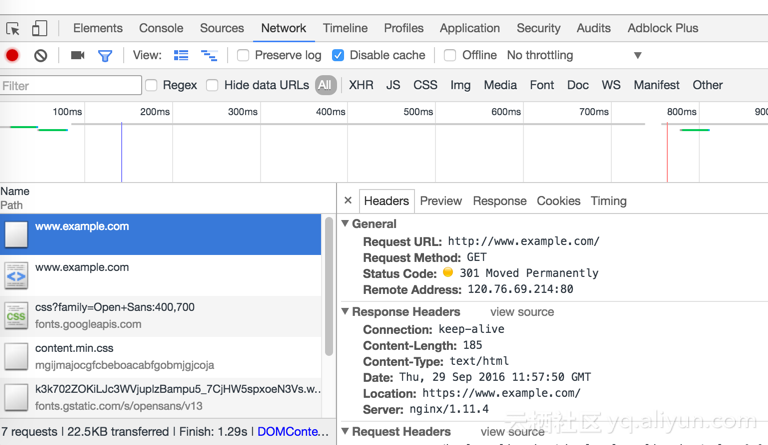
Task: Focus the Filter text field
Action: tap(71, 86)
